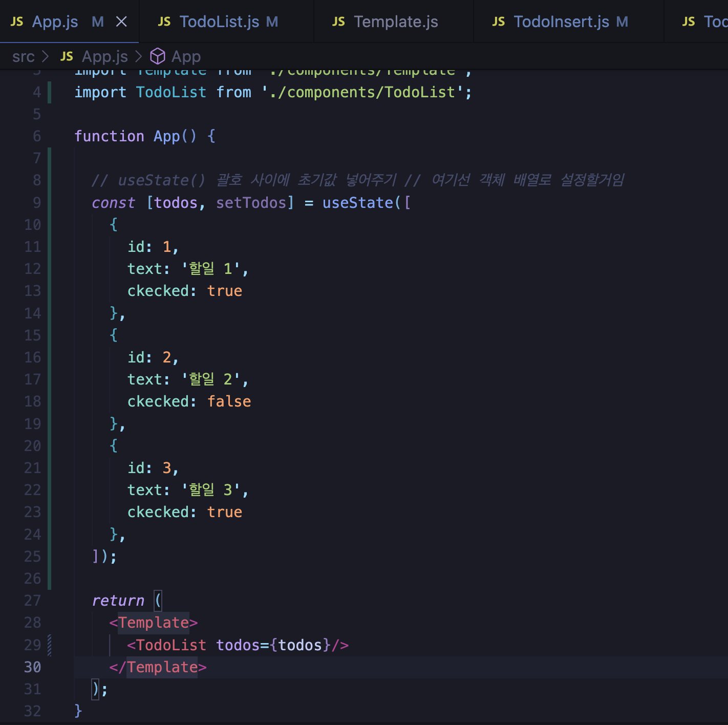Click '[todos,' in line 9
The width and height of the screenshot is (728, 725).
coord(176,203)
